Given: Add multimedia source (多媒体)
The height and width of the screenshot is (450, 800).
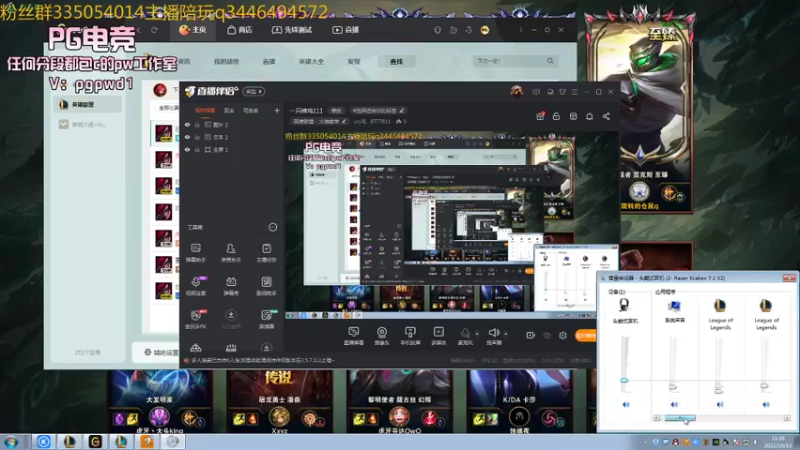Looking at the screenshot, I should coord(438,336).
